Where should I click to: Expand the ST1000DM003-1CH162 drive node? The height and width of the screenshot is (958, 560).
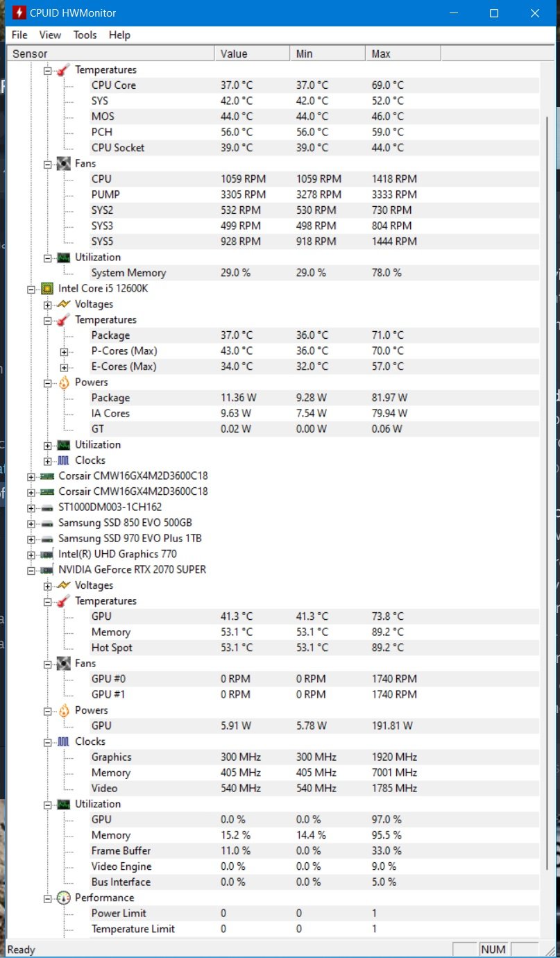pos(31,508)
